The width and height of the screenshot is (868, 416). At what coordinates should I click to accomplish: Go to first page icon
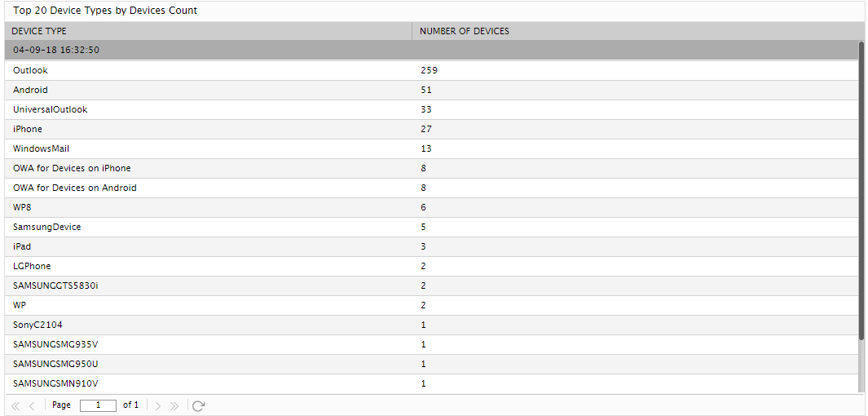click(x=15, y=405)
